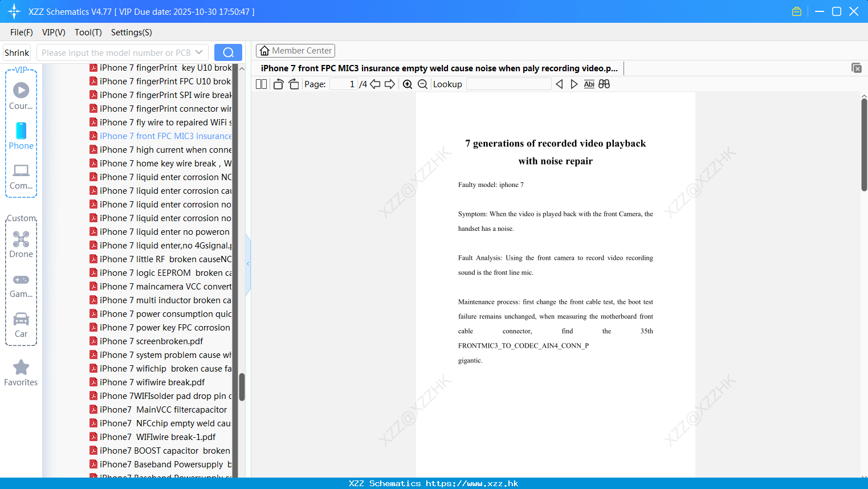Open the File(F) menu

pos(22,32)
